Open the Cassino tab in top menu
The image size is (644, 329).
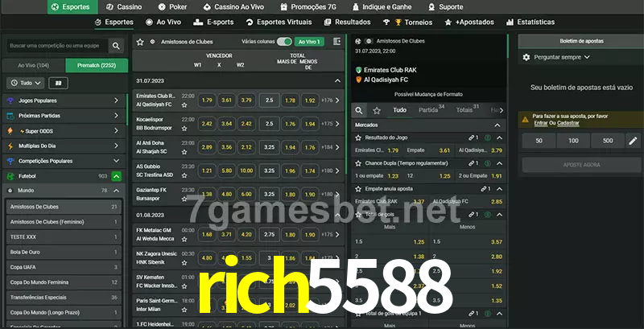click(x=123, y=6)
